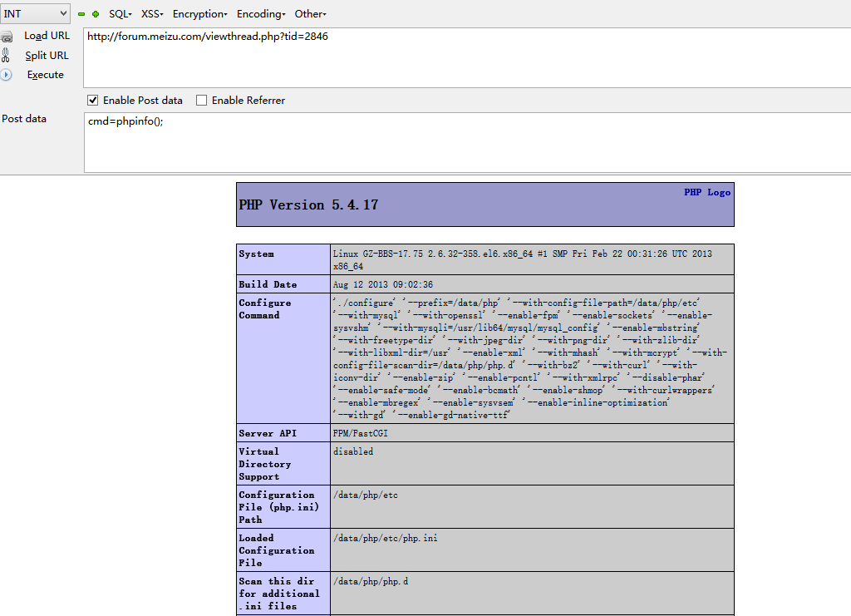Click the /data/php/etc value
Image resolution: width=851 pixels, height=616 pixels.
pyautogui.click(x=366, y=495)
